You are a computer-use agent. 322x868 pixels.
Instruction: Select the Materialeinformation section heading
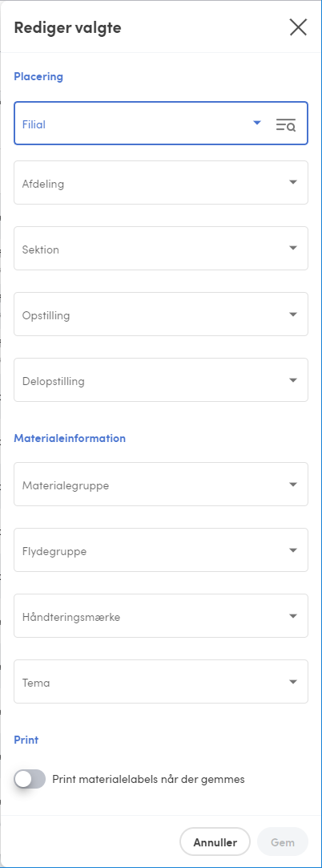coord(70,439)
